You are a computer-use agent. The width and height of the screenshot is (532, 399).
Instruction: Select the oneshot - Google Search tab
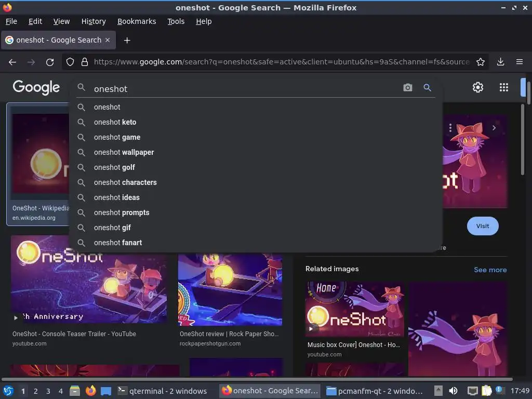(58, 40)
